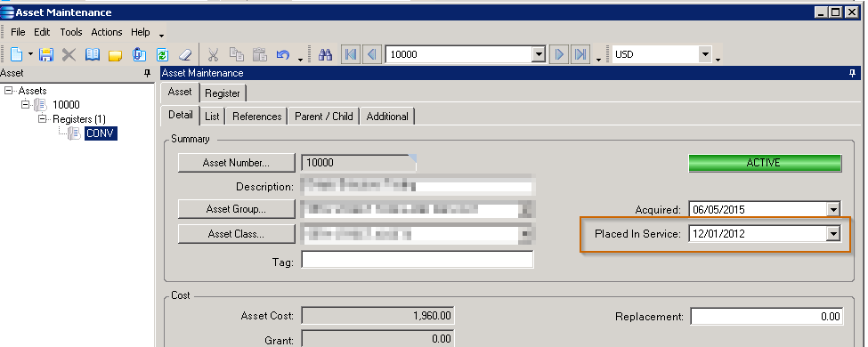Select Registers (1) in tree

(x=79, y=119)
